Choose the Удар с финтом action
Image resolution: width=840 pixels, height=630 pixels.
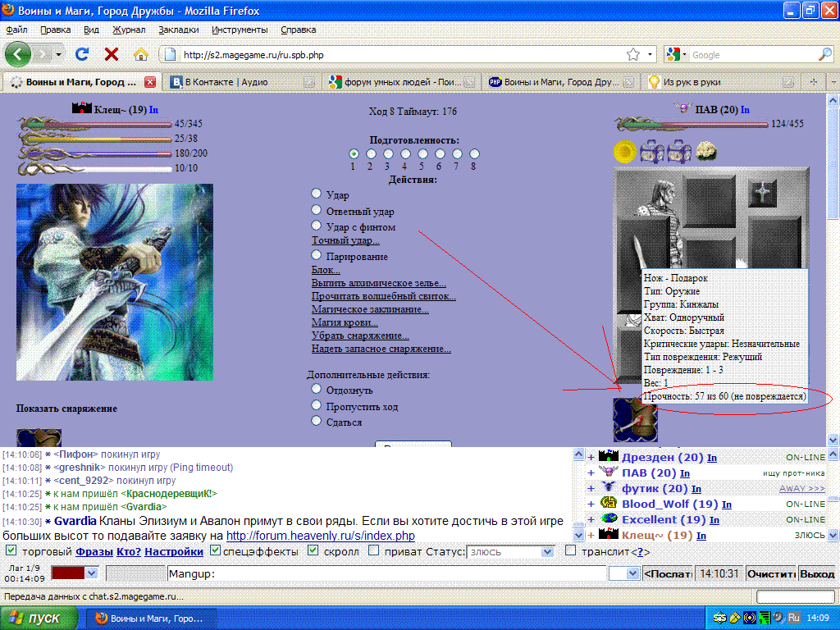click(x=316, y=225)
